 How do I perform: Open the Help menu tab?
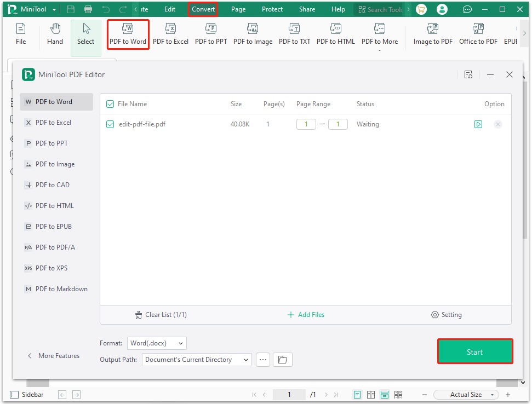coord(338,9)
